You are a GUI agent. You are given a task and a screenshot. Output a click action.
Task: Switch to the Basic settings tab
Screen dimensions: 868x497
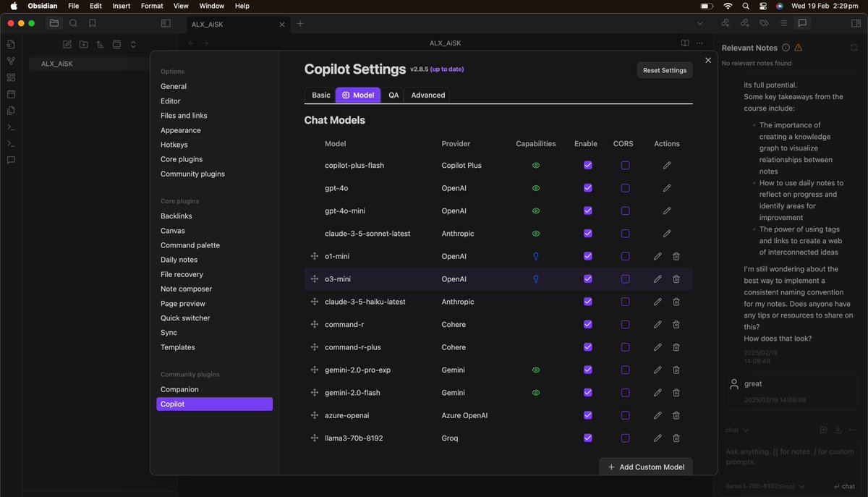[321, 95]
